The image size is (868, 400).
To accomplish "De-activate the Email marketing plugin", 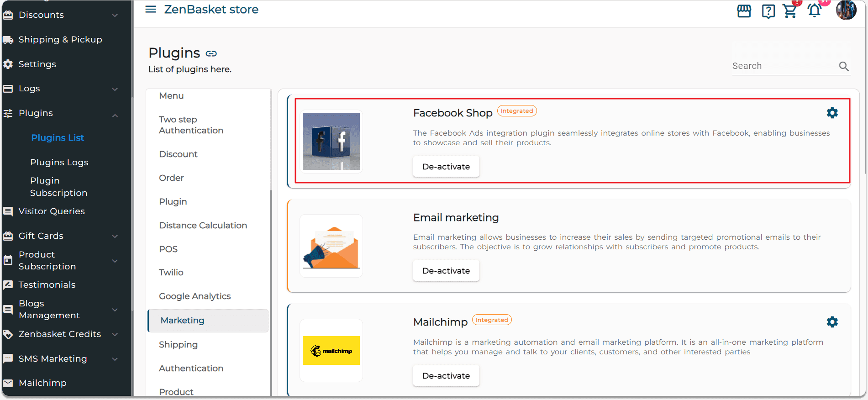I will [446, 271].
